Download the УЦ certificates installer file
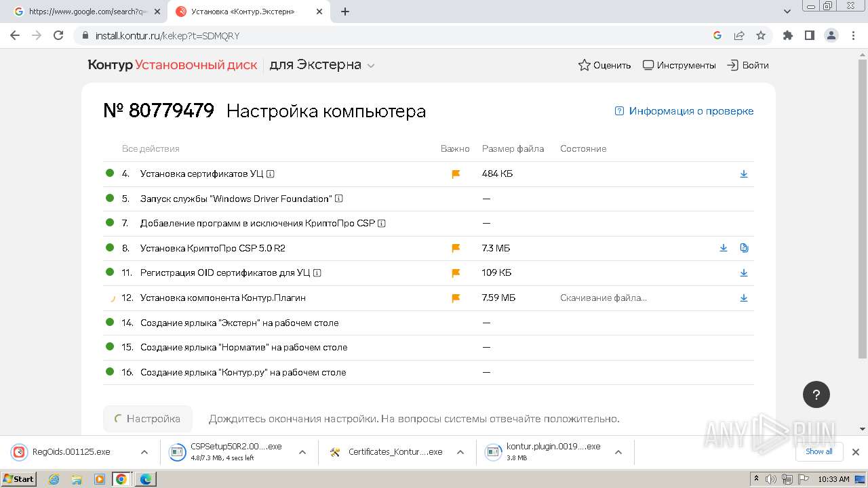The image size is (868, 488). (x=744, y=174)
